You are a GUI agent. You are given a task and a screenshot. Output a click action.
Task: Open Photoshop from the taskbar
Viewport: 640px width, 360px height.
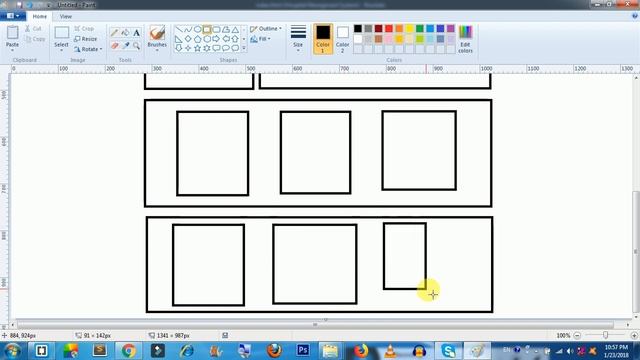(x=303, y=351)
